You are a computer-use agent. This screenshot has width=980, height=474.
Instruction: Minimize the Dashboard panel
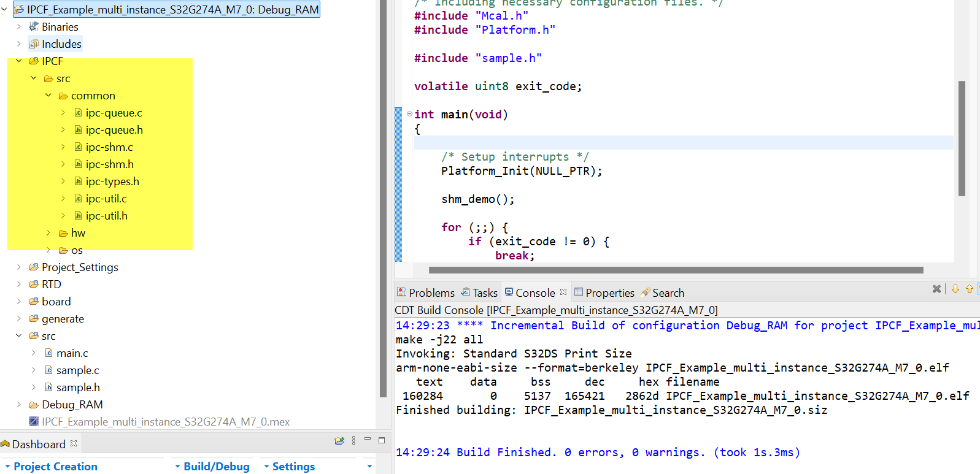coord(368,439)
